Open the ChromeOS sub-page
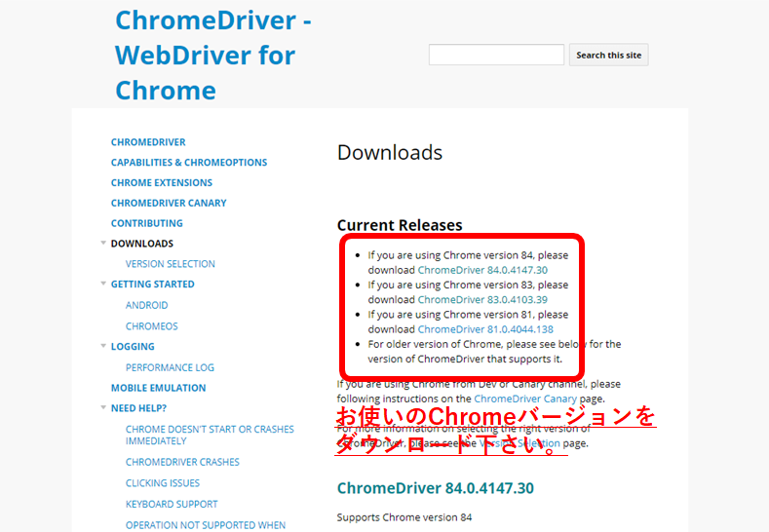Image resolution: width=769 pixels, height=532 pixels. [x=151, y=326]
